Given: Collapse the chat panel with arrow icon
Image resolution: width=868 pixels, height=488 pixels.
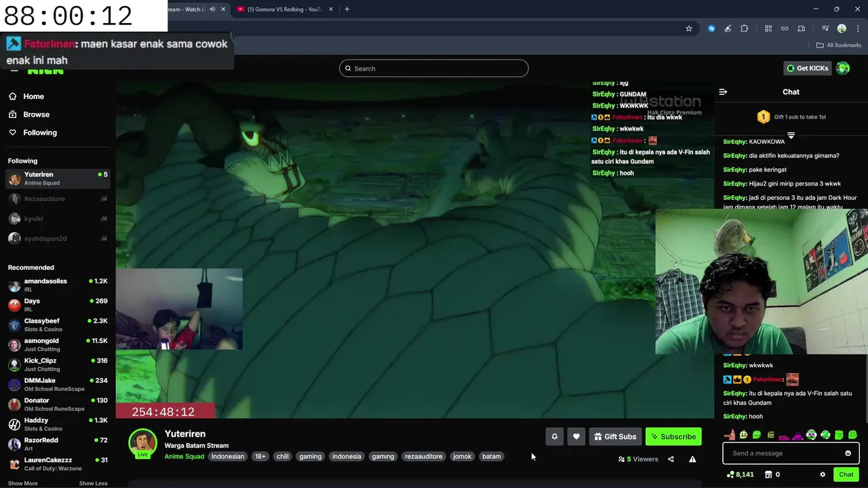Looking at the screenshot, I should [723, 92].
